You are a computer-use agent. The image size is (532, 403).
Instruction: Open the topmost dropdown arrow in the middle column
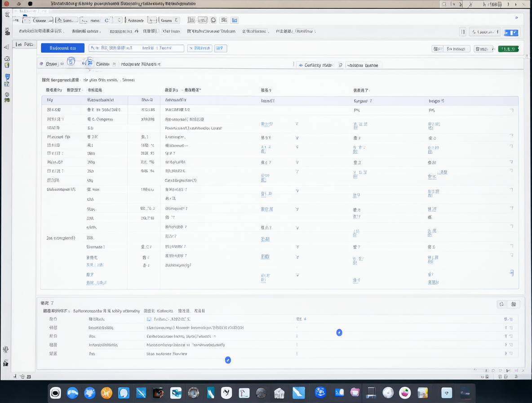coord(297,124)
